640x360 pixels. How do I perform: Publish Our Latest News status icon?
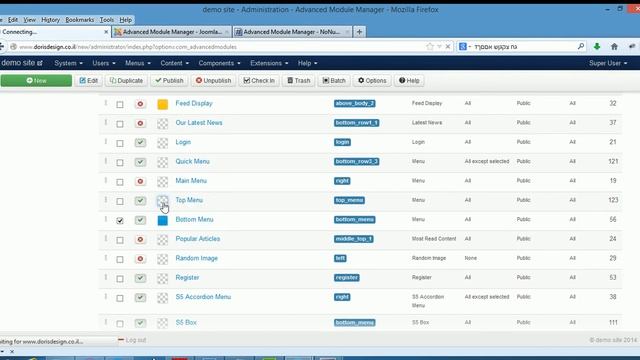(x=140, y=123)
